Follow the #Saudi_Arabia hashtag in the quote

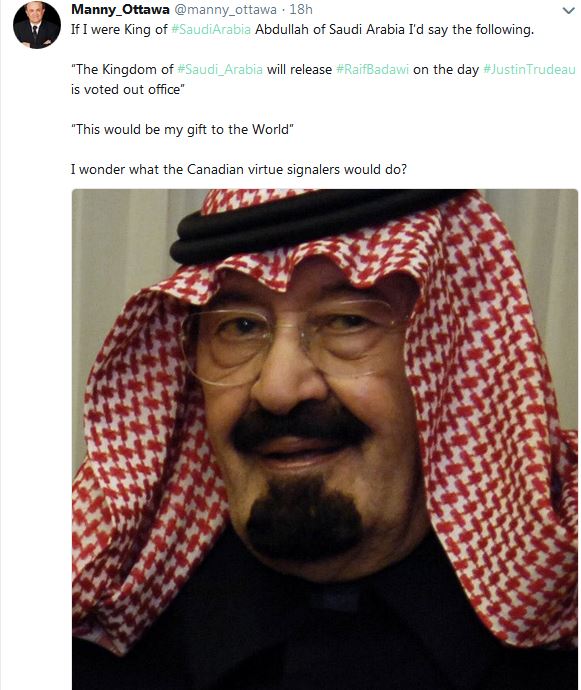220,70
